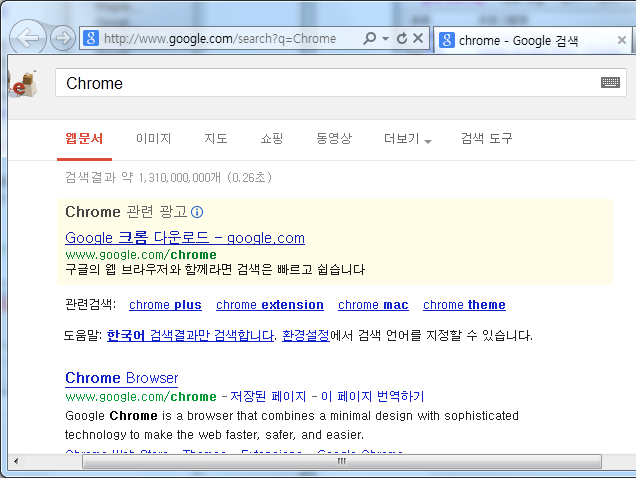Click the horizontal scrollbar left arrow

[x=16, y=461]
